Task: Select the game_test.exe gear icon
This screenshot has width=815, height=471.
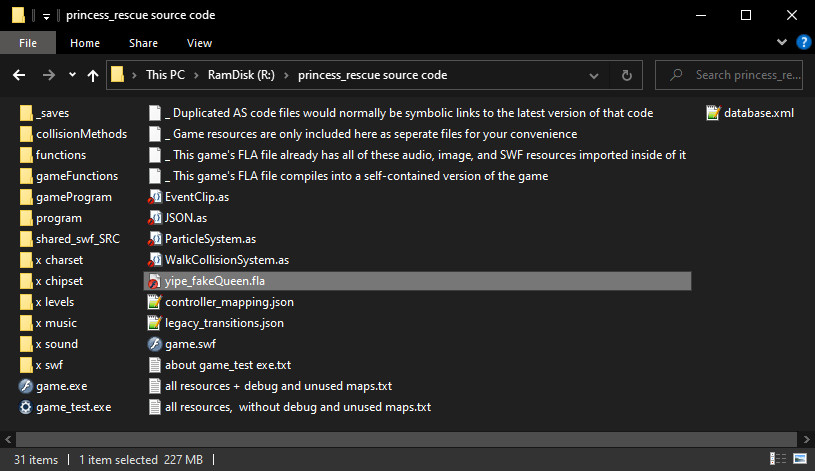Action: (x=26, y=407)
